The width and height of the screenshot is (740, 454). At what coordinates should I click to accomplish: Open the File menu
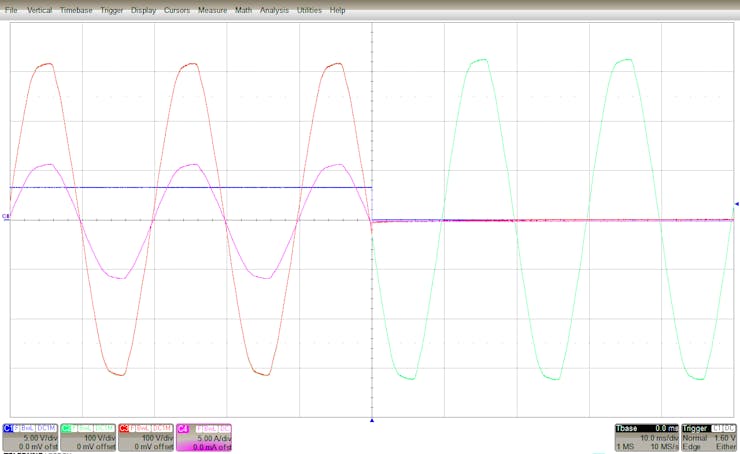point(11,10)
